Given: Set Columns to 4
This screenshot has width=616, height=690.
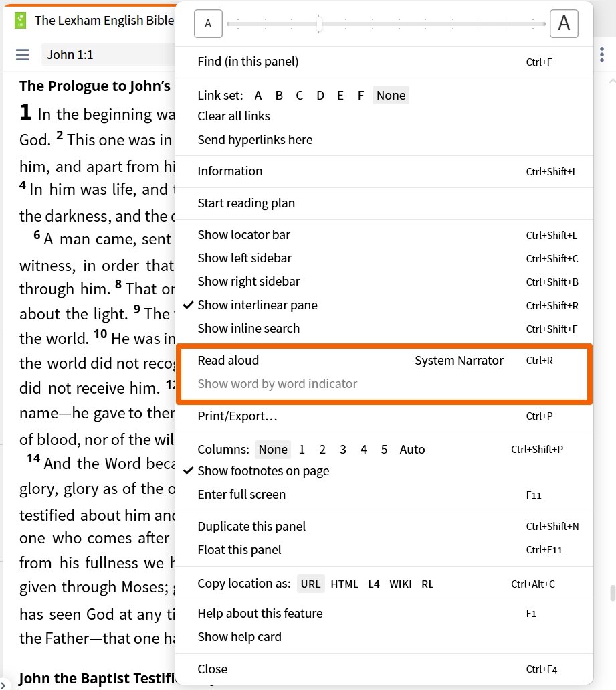Looking at the screenshot, I should (x=363, y=449).
